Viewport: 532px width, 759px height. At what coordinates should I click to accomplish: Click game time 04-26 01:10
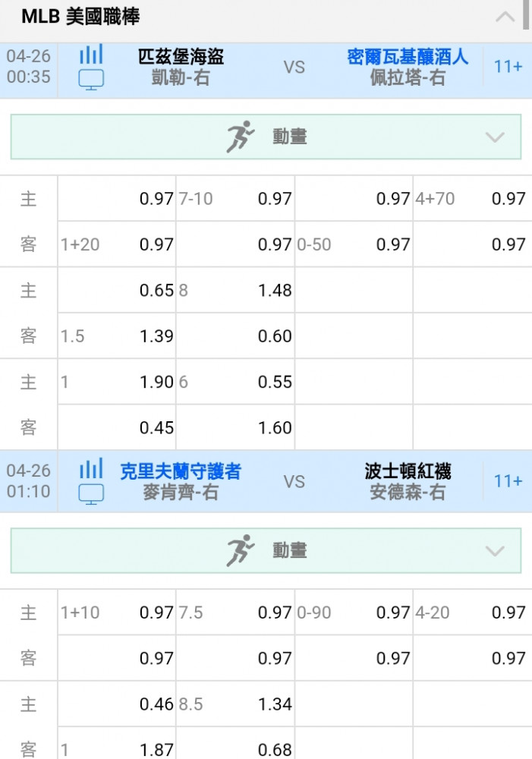pos(29,480)
